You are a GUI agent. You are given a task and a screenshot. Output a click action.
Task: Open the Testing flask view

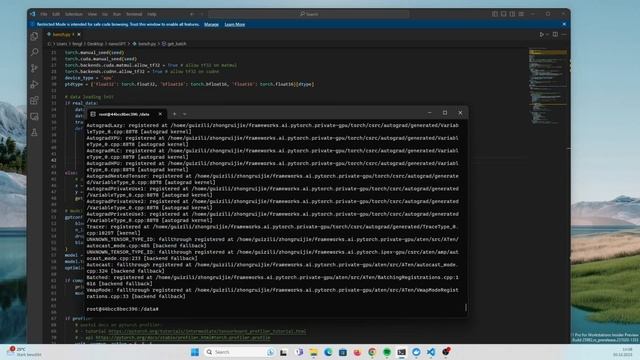(x=35, y=132)
